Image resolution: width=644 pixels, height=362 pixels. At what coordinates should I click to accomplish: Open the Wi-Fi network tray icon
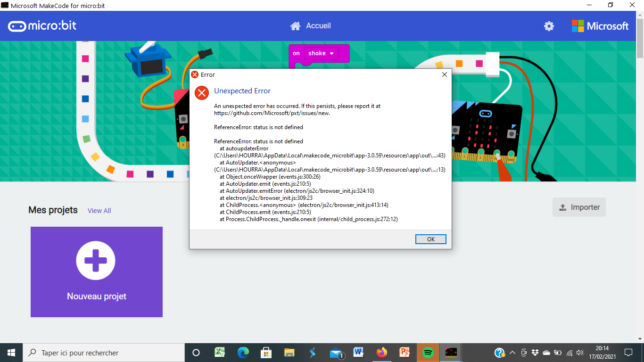(x=570, y=353)
